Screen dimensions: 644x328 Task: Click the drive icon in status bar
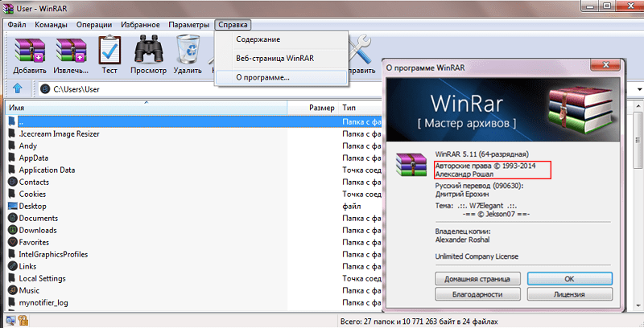click(10, 321)
